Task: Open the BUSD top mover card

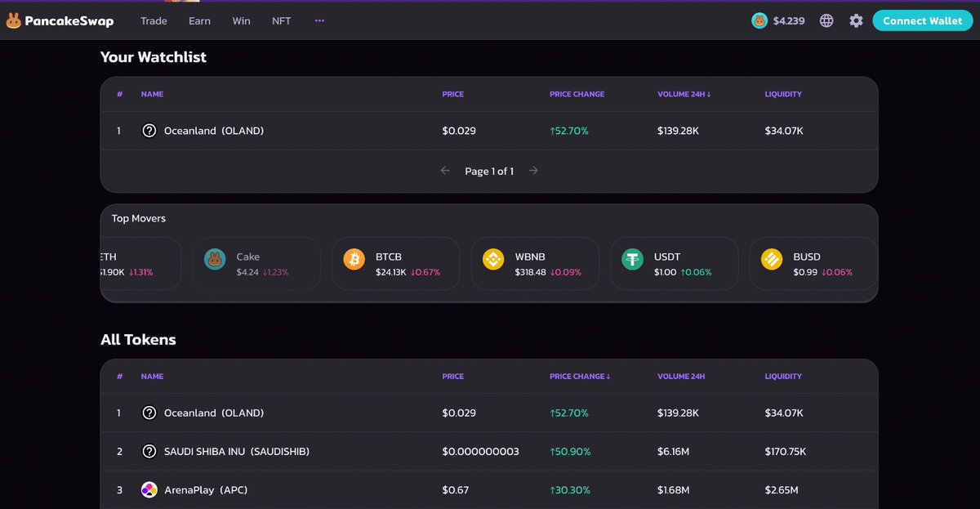Action: pos(813,264)
